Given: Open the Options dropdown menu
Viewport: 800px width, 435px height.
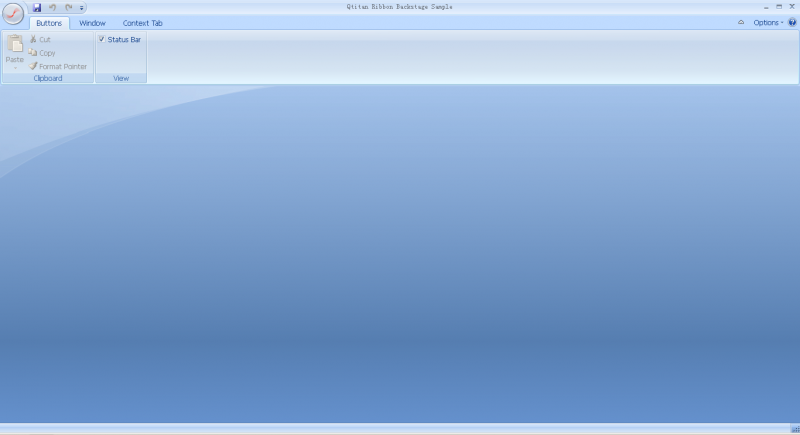Looking at the screenshot, I should [x=767, y=22].
